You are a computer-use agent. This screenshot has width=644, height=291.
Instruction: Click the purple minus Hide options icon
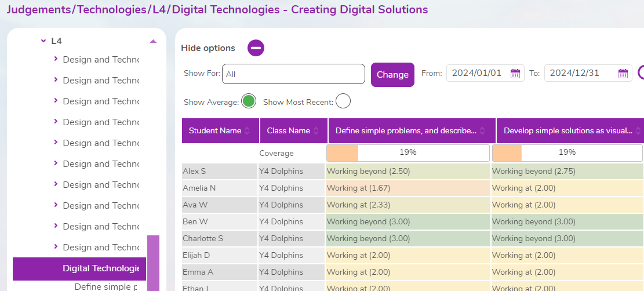256,48
